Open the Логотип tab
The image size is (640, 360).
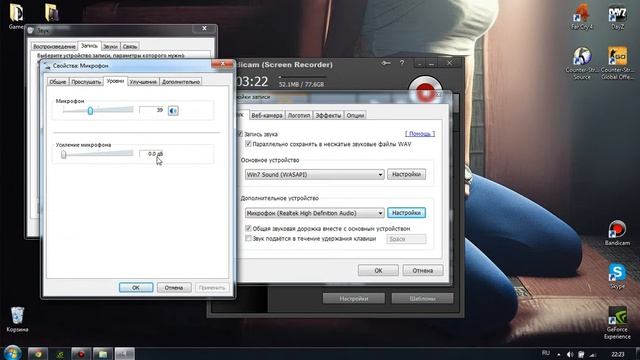pos(299,115)
